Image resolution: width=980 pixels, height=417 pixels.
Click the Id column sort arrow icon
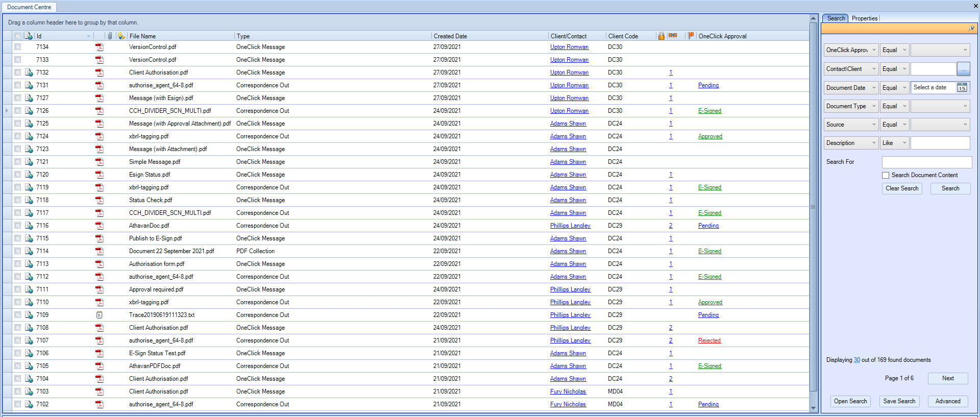click(x=88, y=36)
